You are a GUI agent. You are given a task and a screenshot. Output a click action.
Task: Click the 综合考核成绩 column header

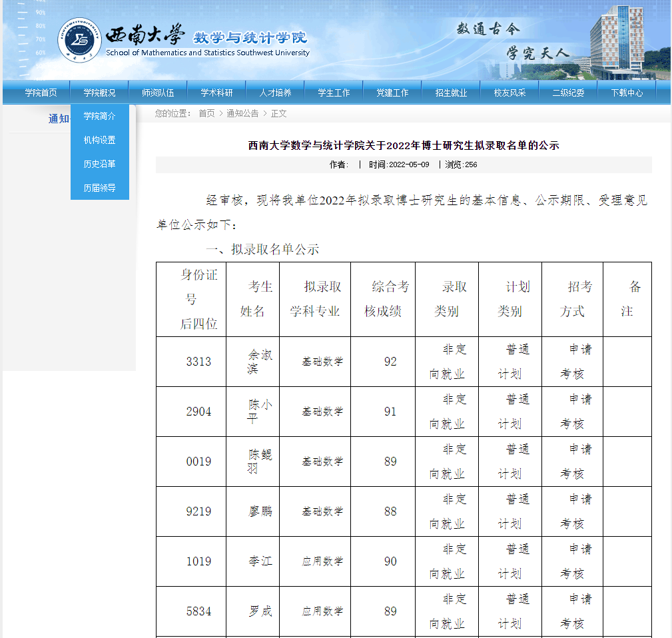[x=383, y=299]
